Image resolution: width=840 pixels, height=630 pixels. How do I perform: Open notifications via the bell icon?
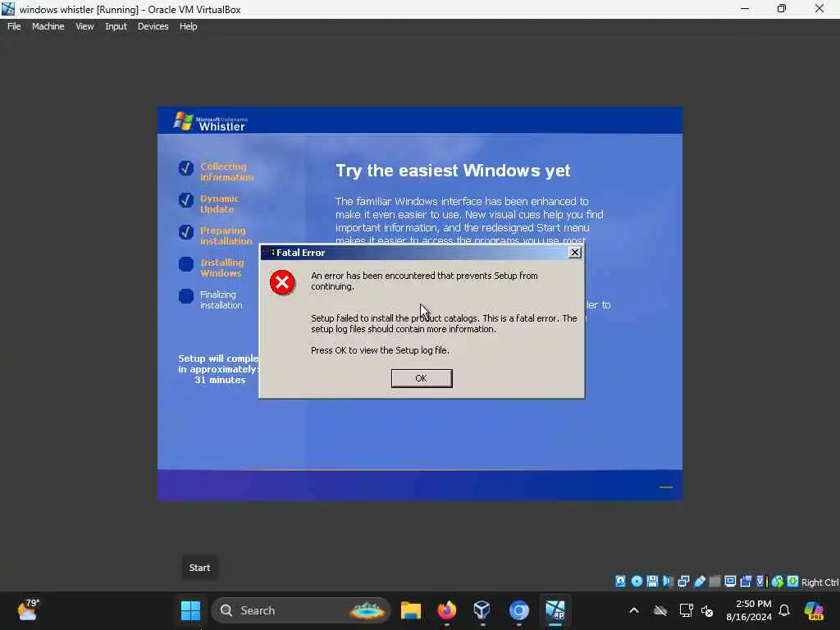pos(784,610)
